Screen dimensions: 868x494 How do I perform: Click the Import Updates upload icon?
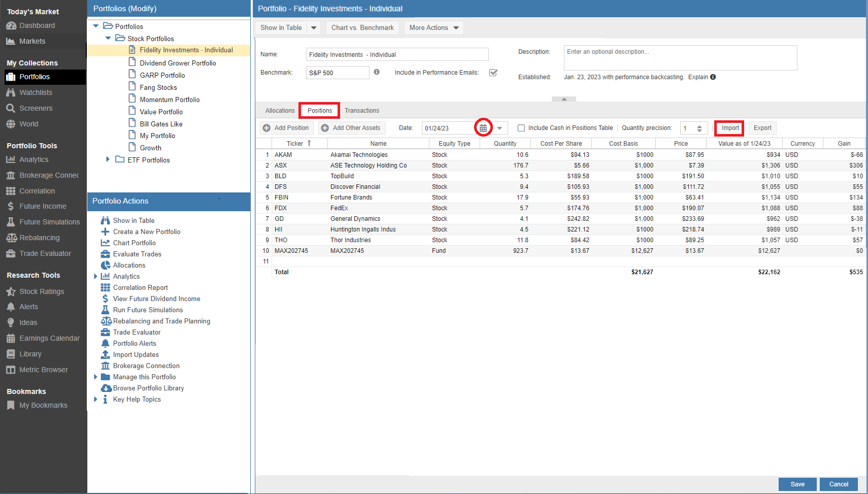[105, 355]
